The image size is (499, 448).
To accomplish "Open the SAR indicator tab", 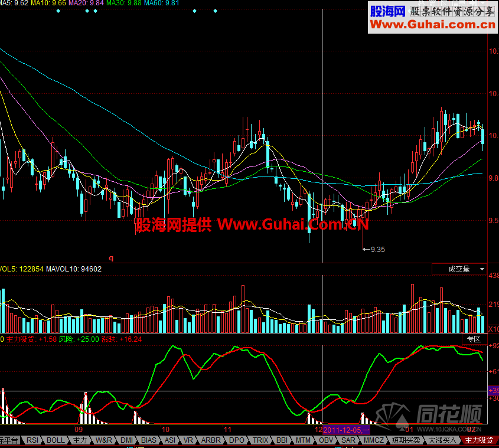I will click(348, 440).
